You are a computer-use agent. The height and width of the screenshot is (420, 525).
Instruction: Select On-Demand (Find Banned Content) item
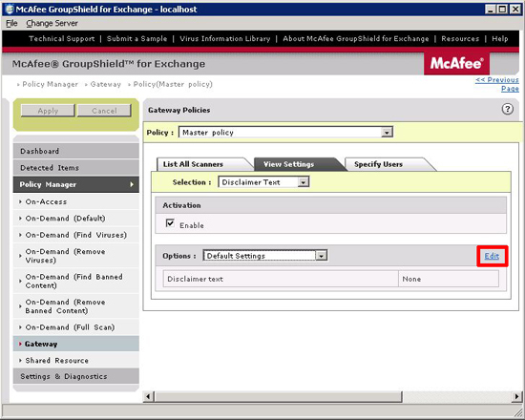76,281
